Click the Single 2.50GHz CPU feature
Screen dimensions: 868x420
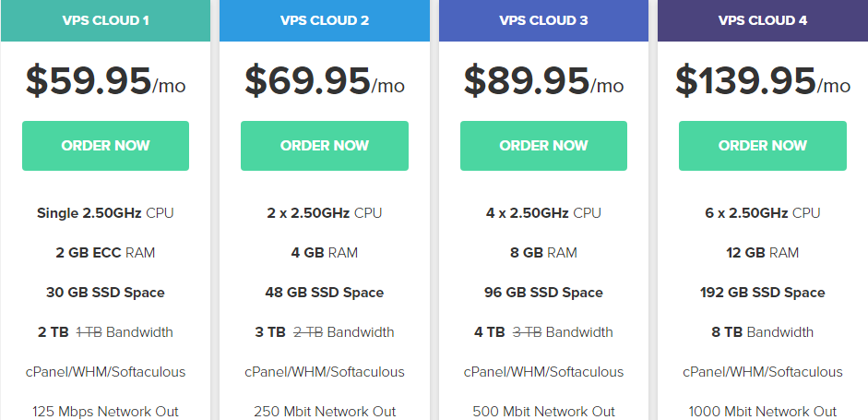pyautogui.click(x=105, y=213)
